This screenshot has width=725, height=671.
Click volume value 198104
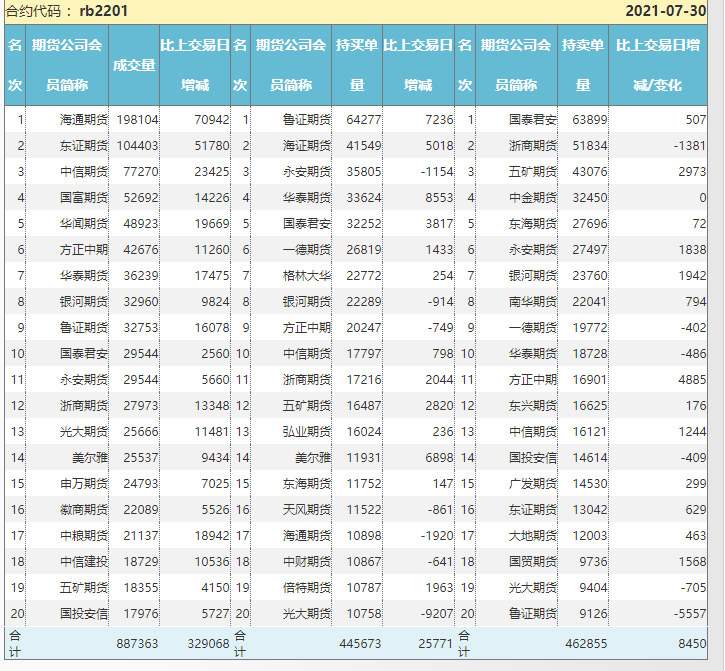click(137, 120)
